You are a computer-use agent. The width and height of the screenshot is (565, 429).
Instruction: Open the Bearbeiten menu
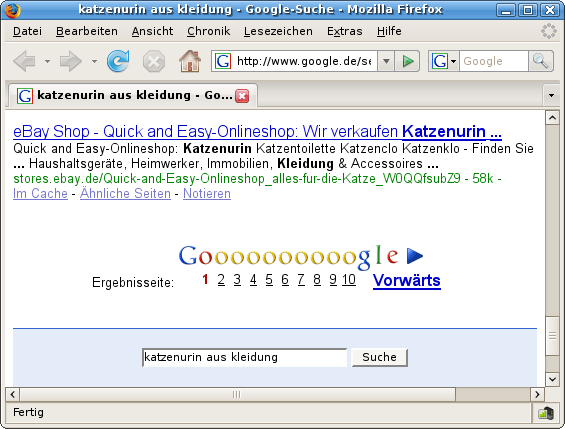(87, 31)
